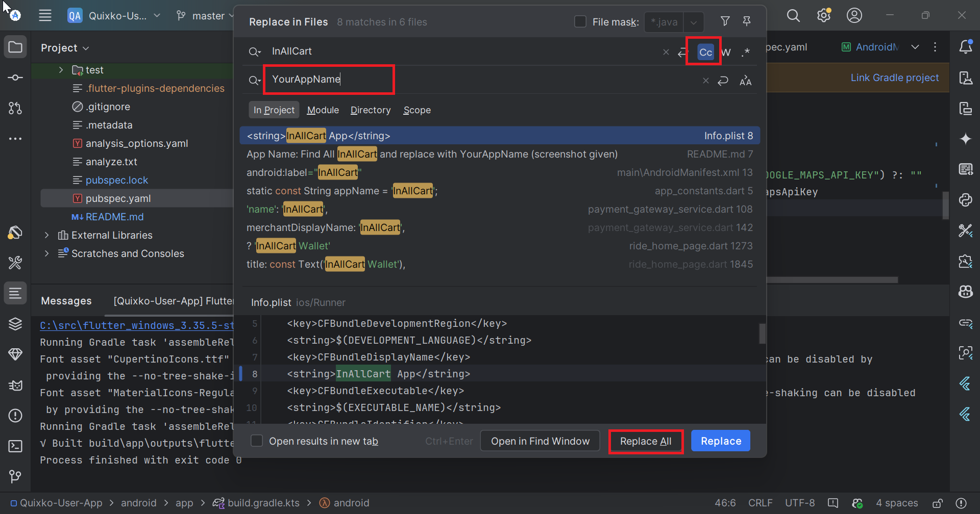Insert new line in the search field
This screenshot has height=514, width=980.
coord(682,53)
